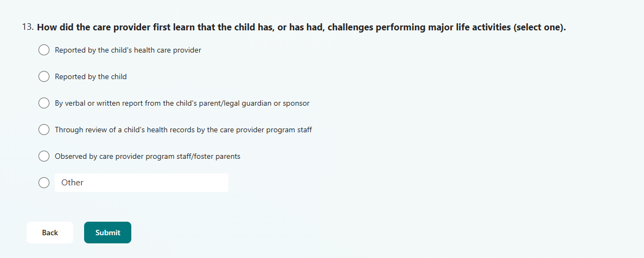
Task: Click the "Other" text input field
Action: coord(141,183)
